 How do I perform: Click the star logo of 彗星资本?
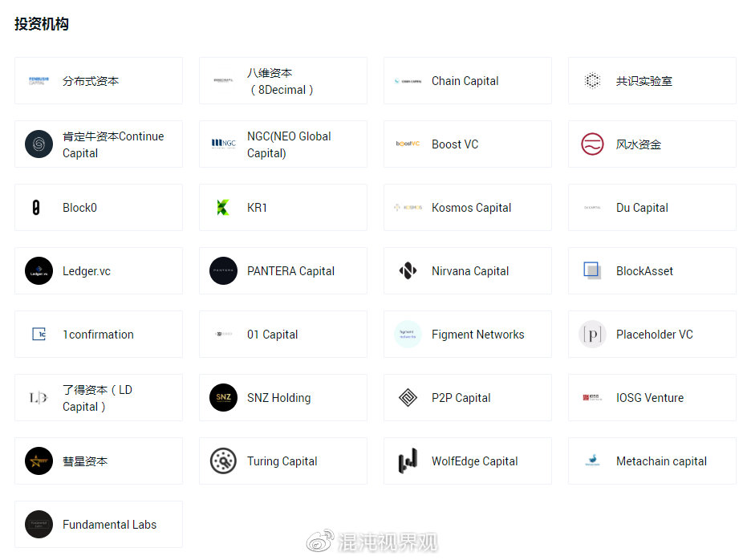tap(39, 461)
